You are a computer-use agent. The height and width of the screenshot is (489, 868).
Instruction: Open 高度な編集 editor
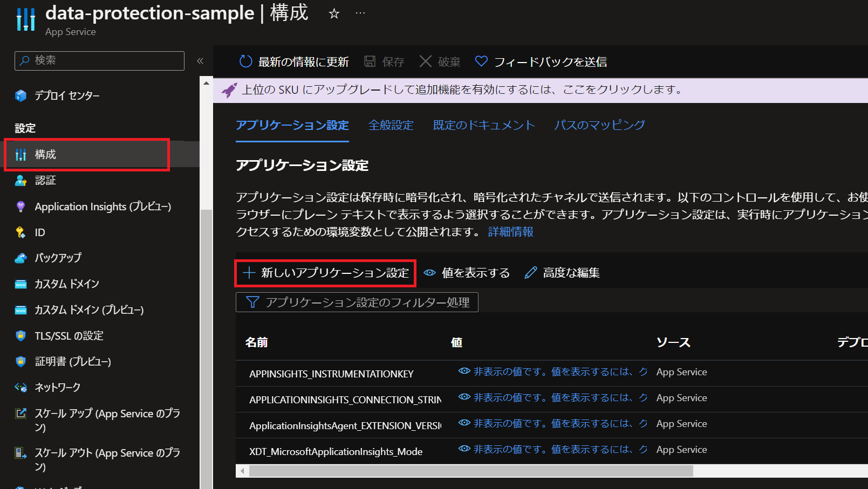click(562, 273)
